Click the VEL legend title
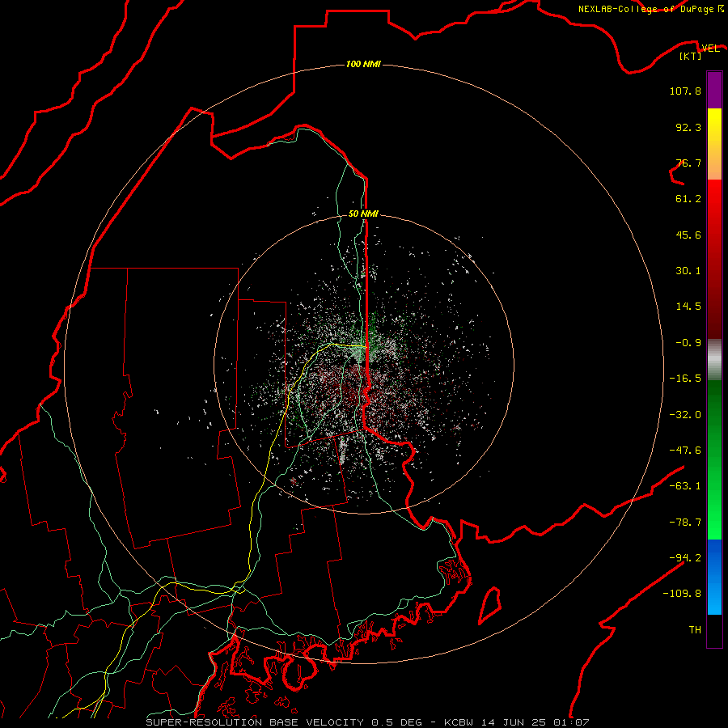Image resolution: width=728 pixels, height=728 pixels. (710, 48)
